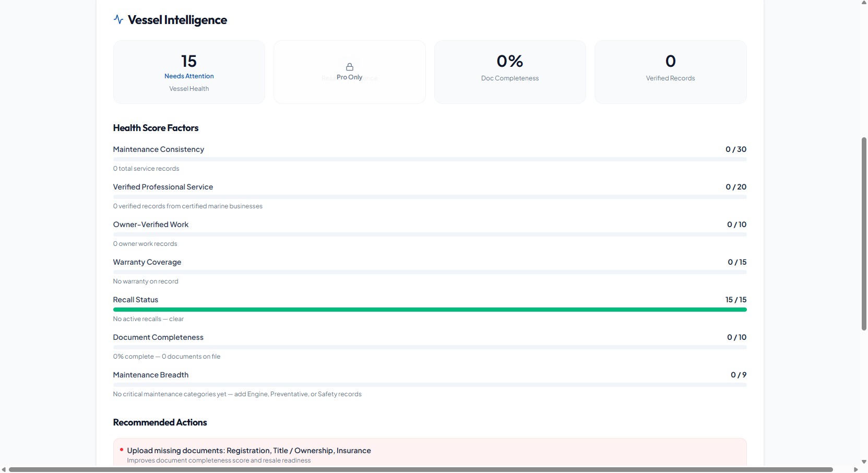
Task: Click the lock icon on Pro Only card
Action: pyautogui.click(x=350, y=67)
